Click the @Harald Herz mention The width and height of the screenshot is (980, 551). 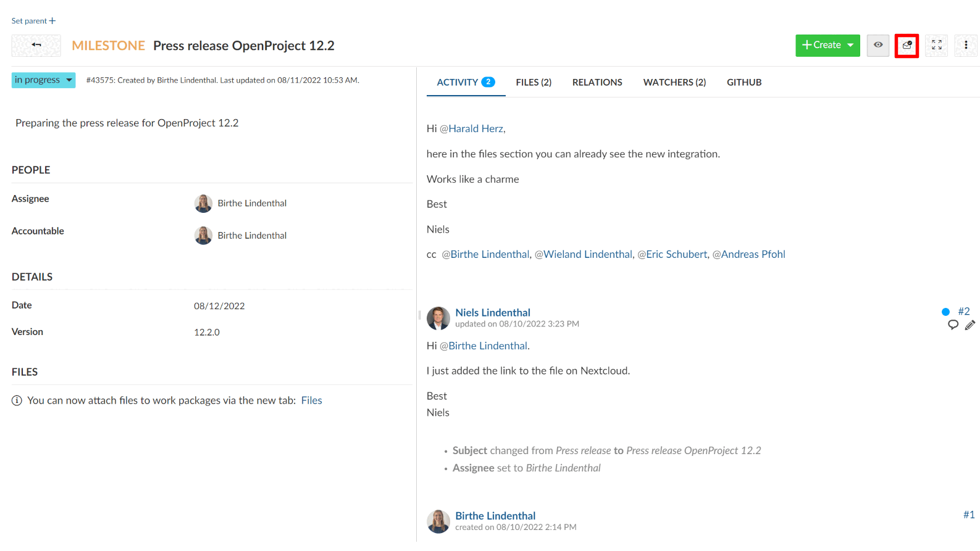(x=472, y=128)
